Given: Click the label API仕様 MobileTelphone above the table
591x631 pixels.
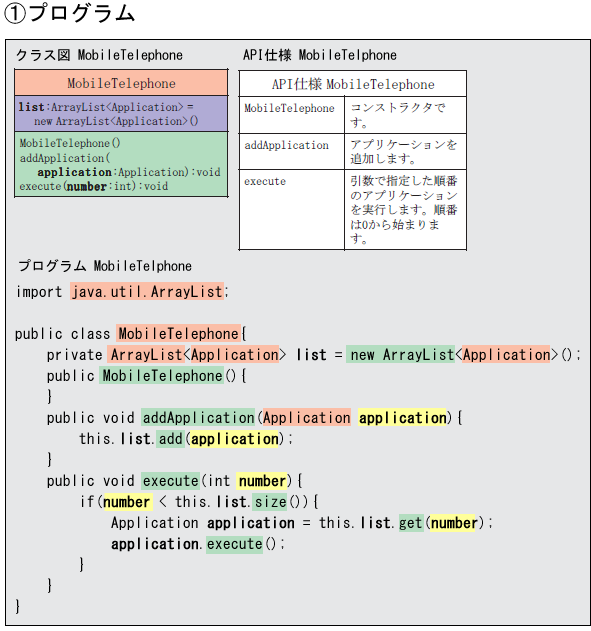Looking at the screenshot, I should click(x=320, y=55).
